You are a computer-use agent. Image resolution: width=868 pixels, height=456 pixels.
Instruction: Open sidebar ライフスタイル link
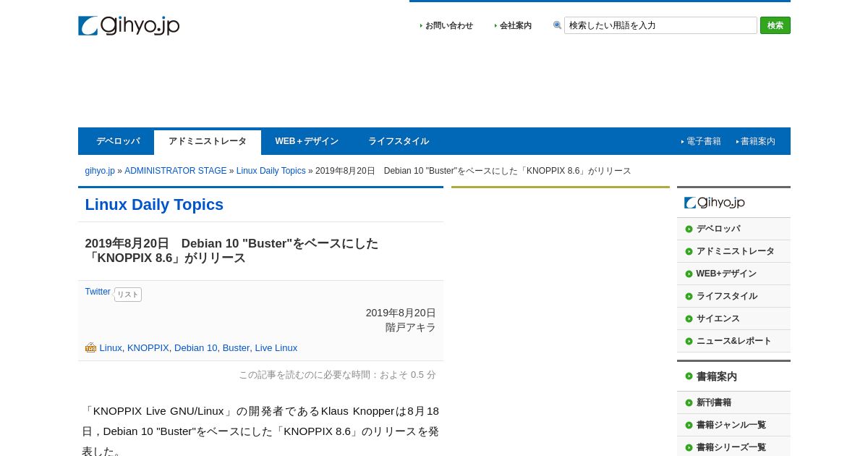point(727,296)
